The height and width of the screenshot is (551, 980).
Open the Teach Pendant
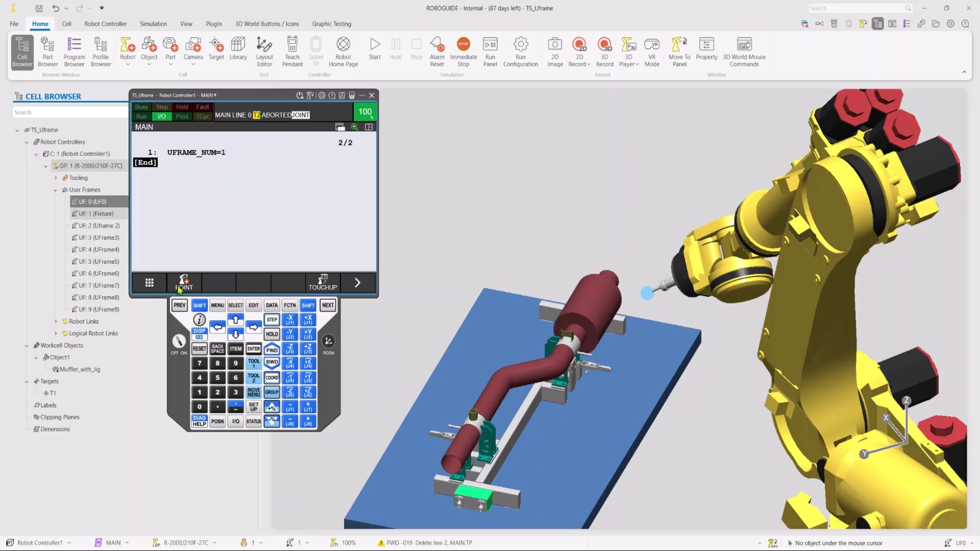292,52
